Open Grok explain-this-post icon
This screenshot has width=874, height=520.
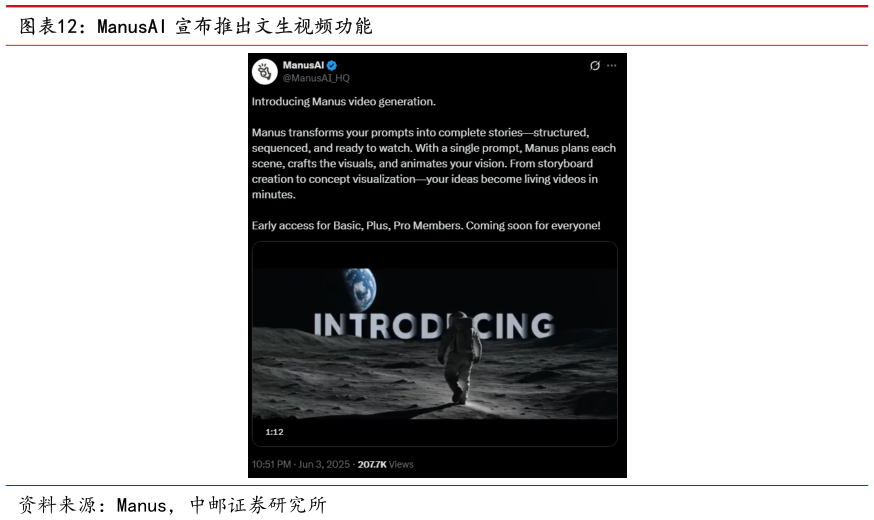[x=595, y=66]
